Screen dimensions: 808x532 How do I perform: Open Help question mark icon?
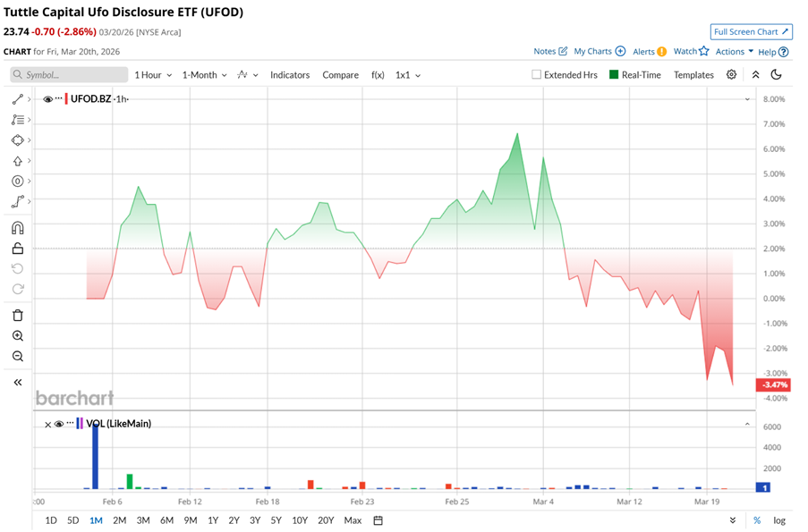click(x=783, y=52)
